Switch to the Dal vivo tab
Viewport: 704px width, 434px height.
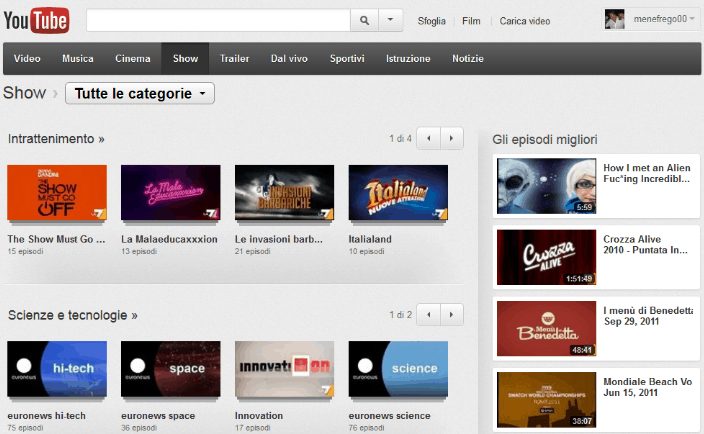pyautogui.click(x=289, y=59)
